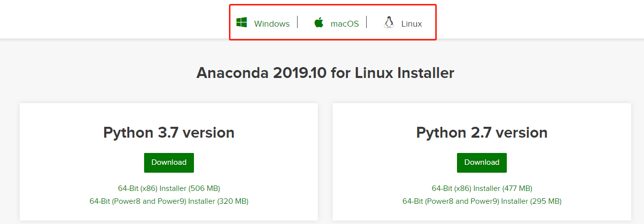Screen dimensions: 644x224
Task: Switch to the Linux installer tab
Action: coord(412,24)
